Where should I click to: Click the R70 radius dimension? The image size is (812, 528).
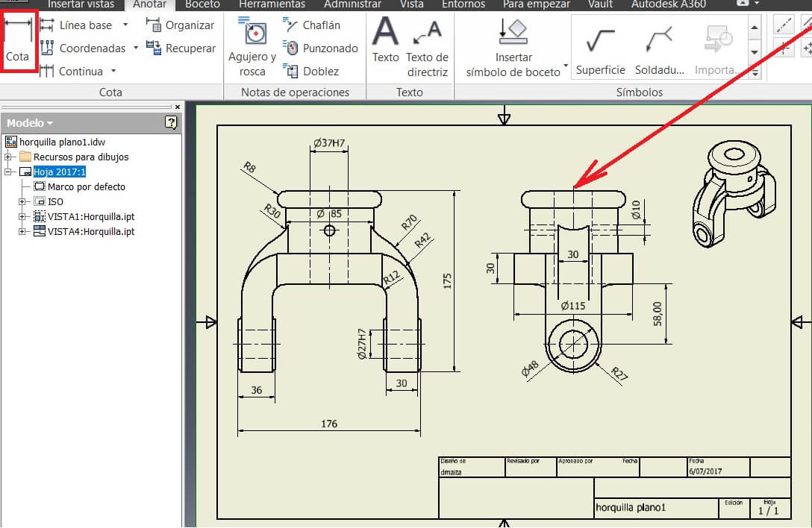pos(409,222)
